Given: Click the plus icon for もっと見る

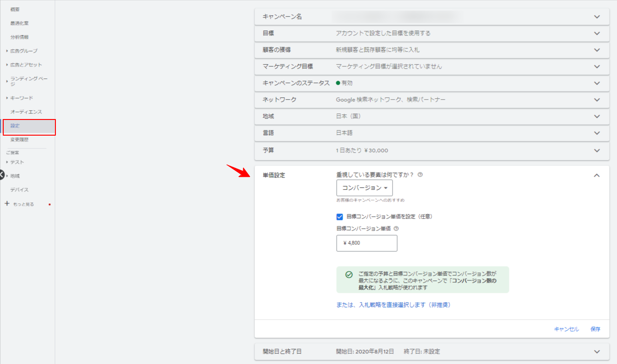Looking at the screenshot, I should (x=7, y=203).
